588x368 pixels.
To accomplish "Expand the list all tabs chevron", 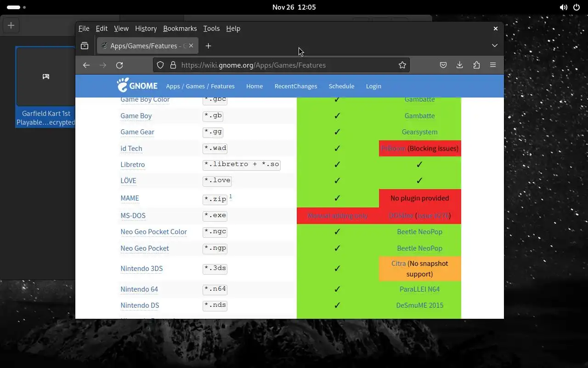I will point(495,46).
